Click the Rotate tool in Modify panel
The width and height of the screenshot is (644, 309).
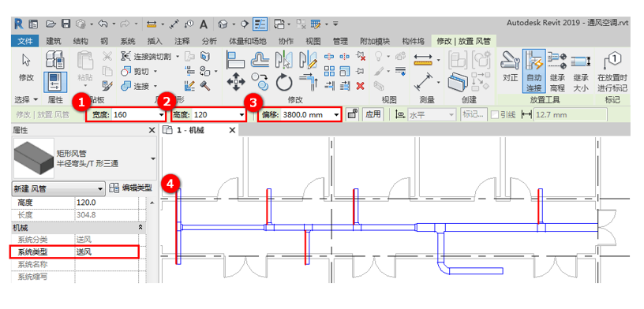point(283,81)
